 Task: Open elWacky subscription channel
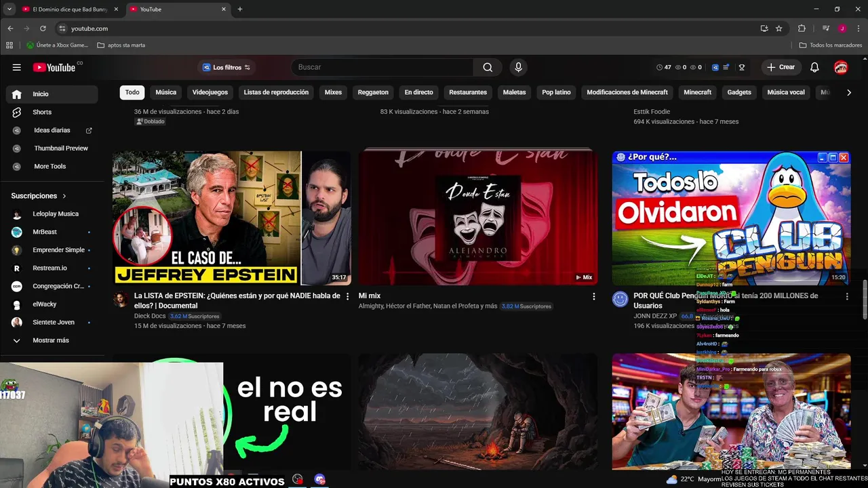pos(52,304)
